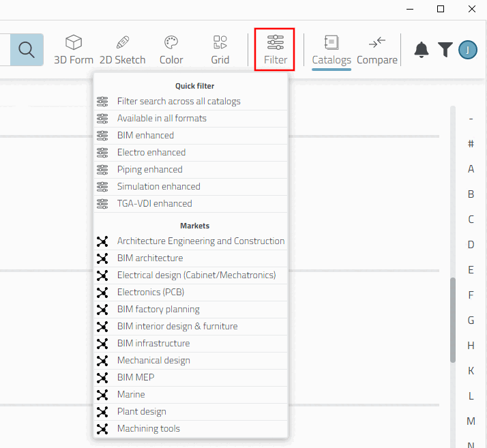Click the vertical scrollbar thumb
The image size is (487, 448).
[453, 320]
